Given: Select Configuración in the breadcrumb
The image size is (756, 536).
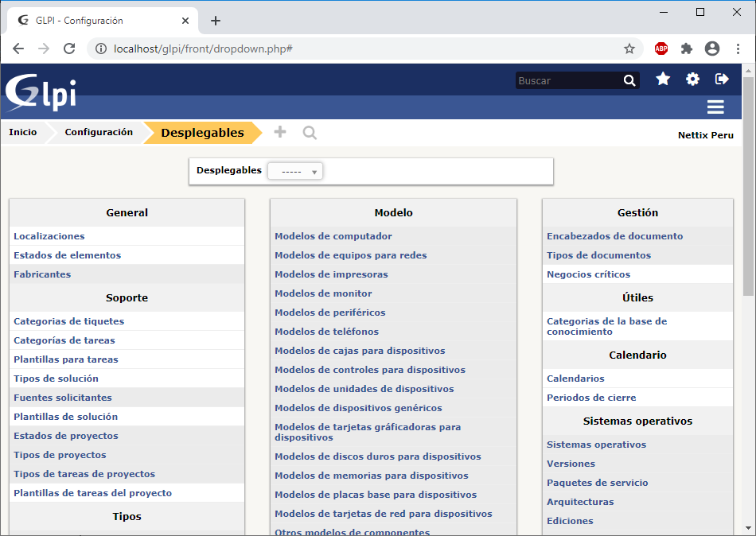Looking at the screenshot, I should coord(99,132).
